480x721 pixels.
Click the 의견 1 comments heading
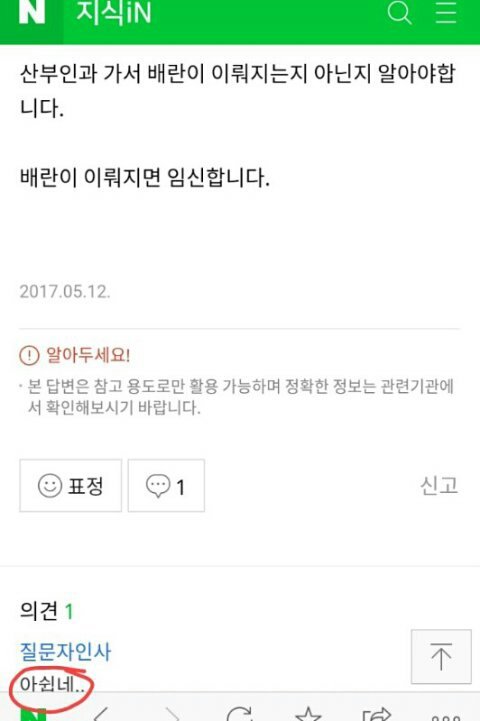[46, 611]
